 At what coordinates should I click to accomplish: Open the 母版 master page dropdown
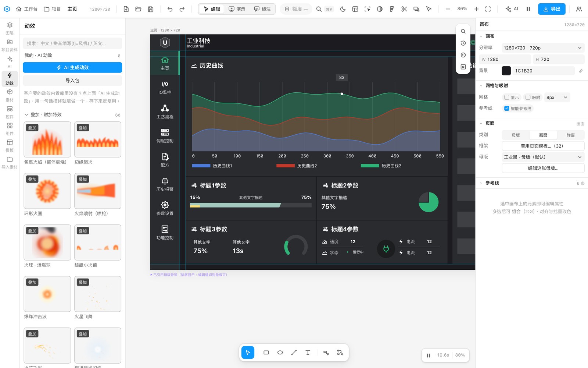point(543,157)
